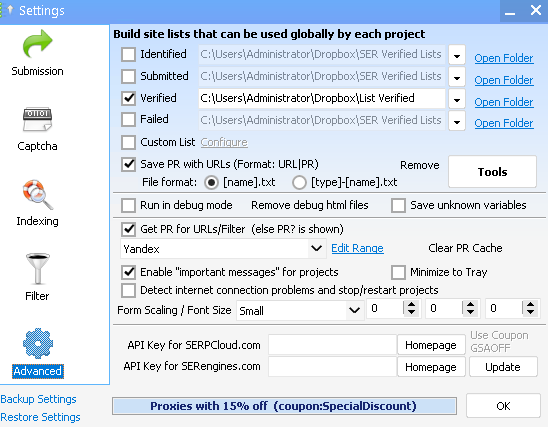Expand the Form Scaling Small dropdown
The image size is (548, 427).
pos(300,310)
